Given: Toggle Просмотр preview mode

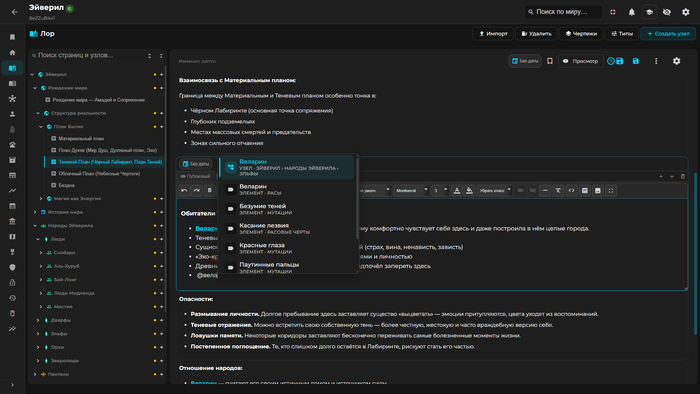Looking at the screenshot, I should 580,61.
